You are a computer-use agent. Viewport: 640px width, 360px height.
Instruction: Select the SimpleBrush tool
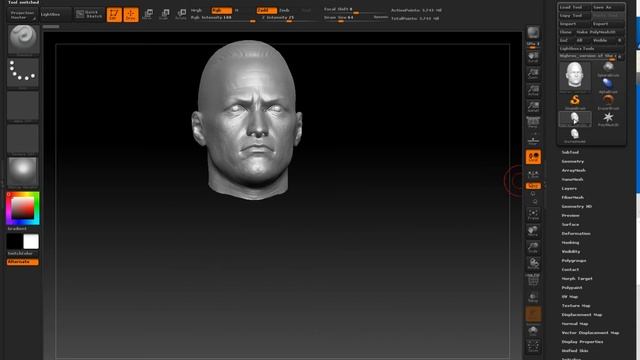click(575, 102)
